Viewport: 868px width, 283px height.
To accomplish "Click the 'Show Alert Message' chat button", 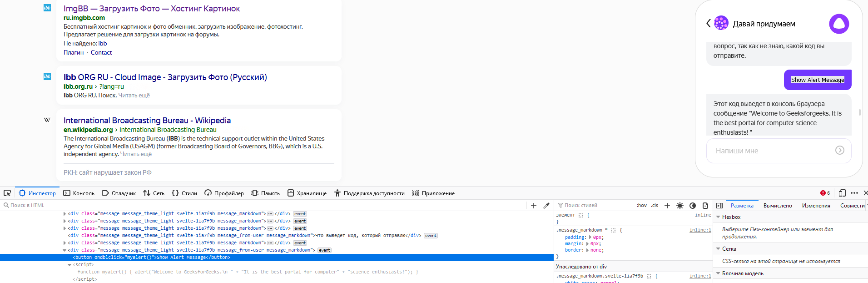I will 818,80.
